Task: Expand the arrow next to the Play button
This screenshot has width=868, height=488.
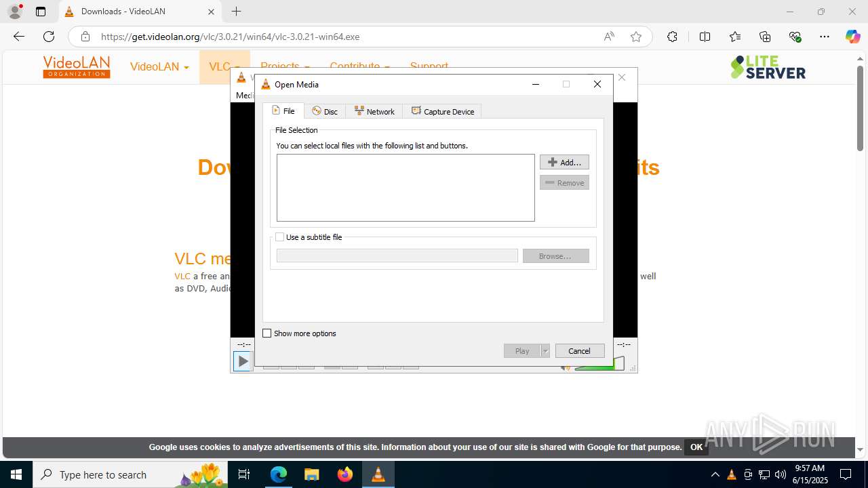Action: tap(545, 350)
